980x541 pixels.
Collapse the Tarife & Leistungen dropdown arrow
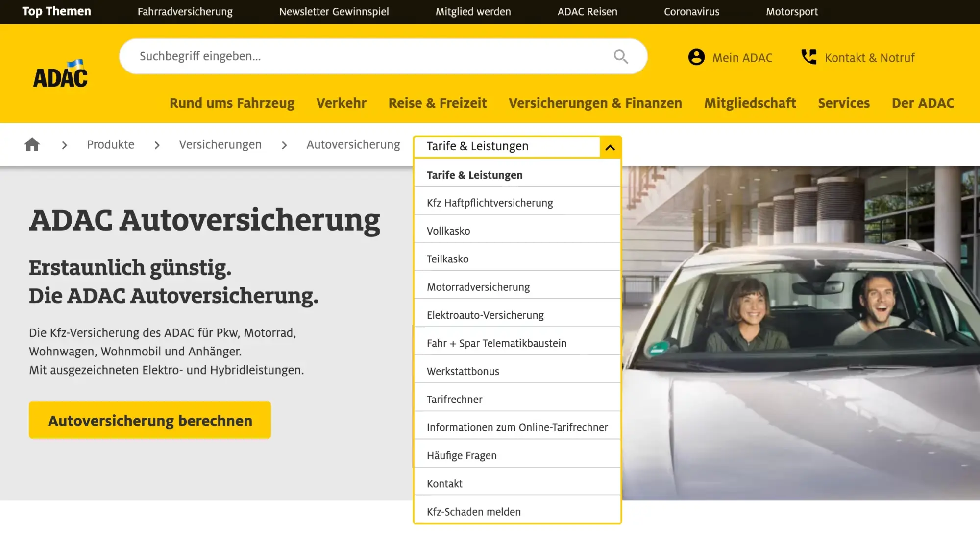pyautogui.click(x=610, y=147)
